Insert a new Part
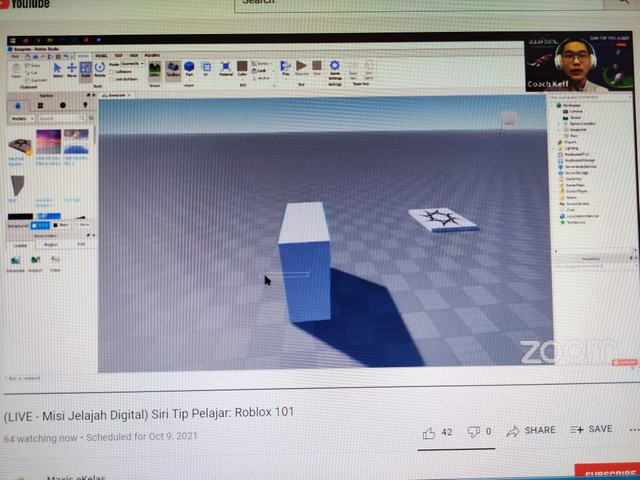This screenshot has width=640, height=480. pos(189,69)
